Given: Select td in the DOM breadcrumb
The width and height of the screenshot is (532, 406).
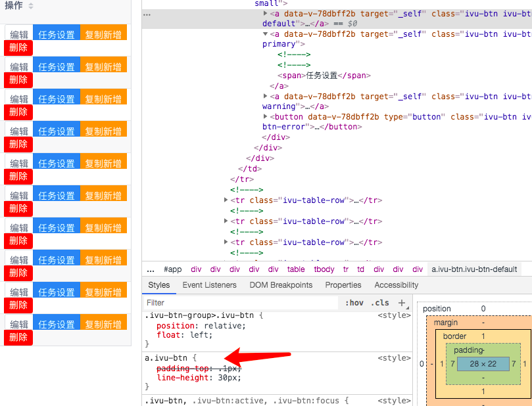Looking at the screenshot, I should [360, 269].
